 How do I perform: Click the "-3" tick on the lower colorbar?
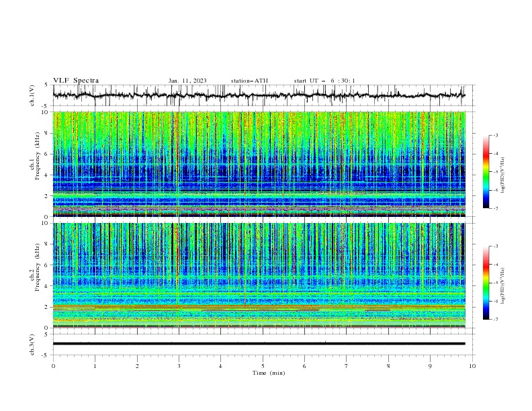(x=496, y=246)
